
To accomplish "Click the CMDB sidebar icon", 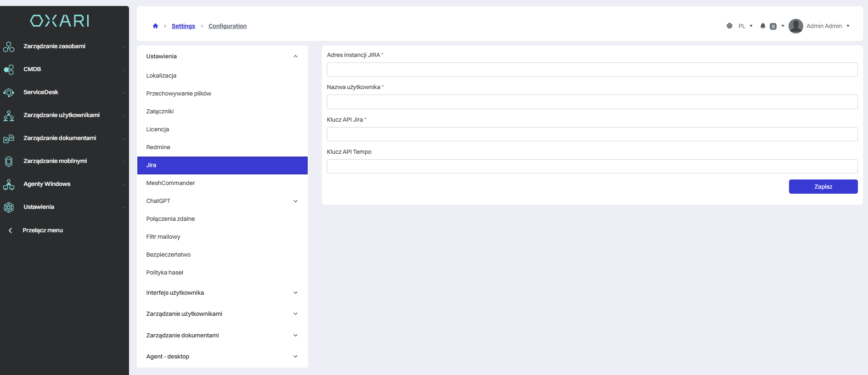I will [x=9, y=69].
